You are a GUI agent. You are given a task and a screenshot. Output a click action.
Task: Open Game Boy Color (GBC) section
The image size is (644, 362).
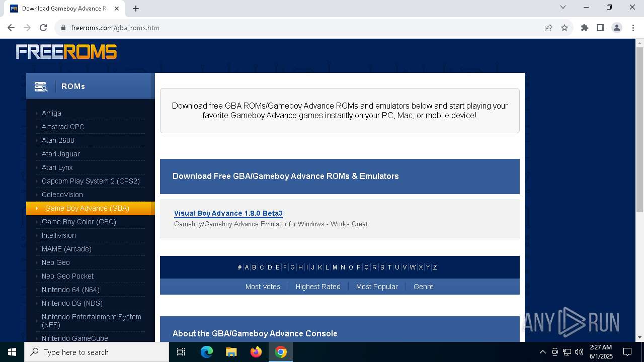79,222
